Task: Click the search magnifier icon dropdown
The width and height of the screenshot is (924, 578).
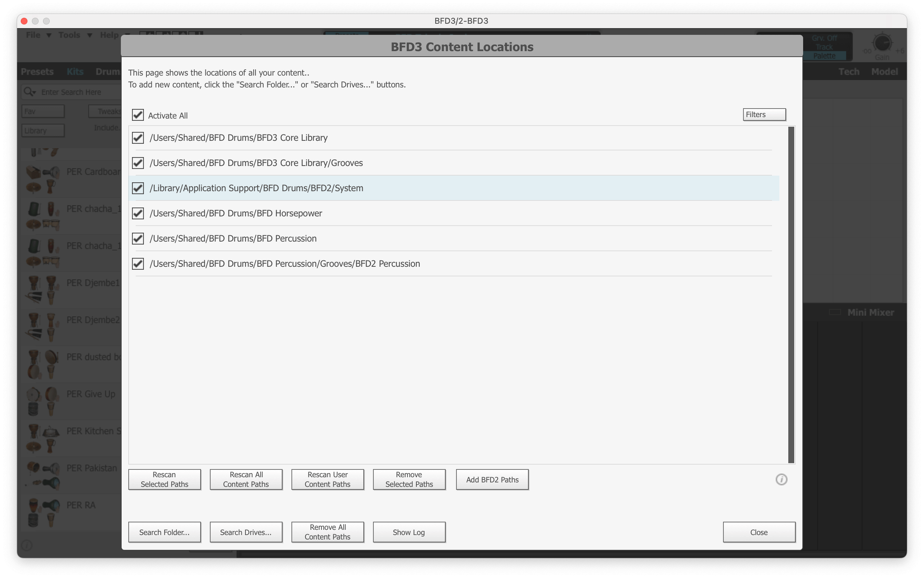Action: point(29,92)
